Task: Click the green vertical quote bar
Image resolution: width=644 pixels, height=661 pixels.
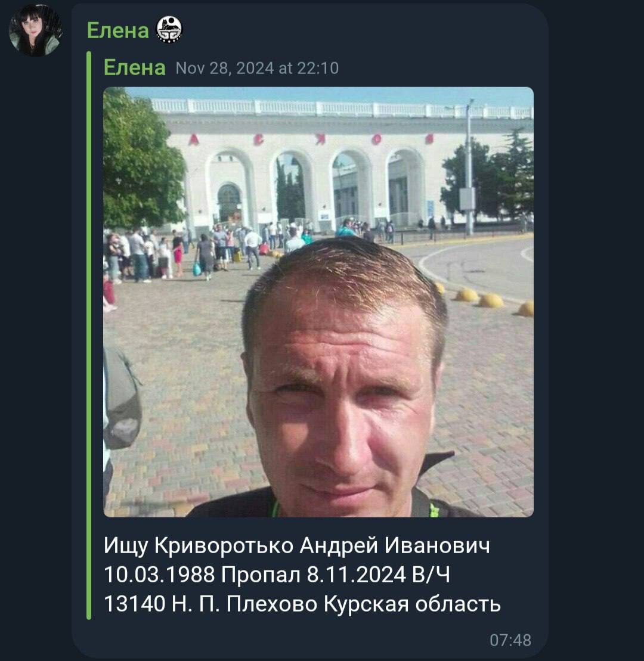Action: point(89,335)
